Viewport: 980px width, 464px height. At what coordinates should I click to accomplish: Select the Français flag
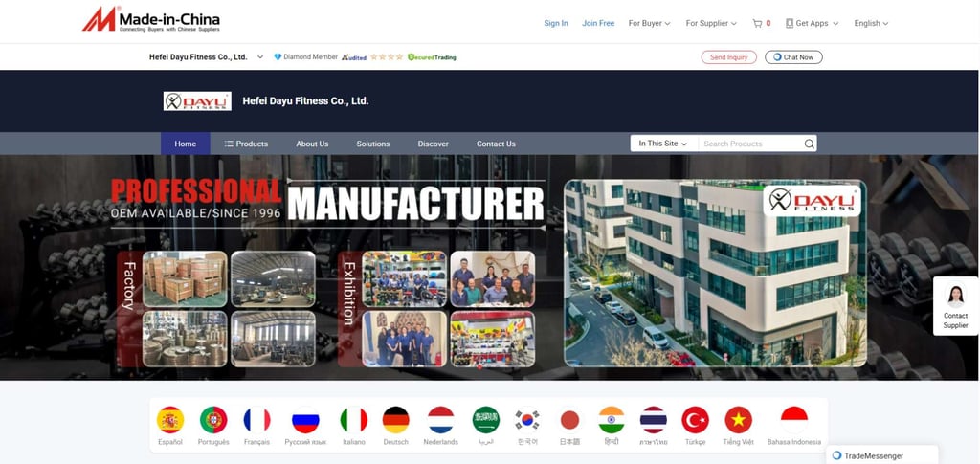[256, 420]
